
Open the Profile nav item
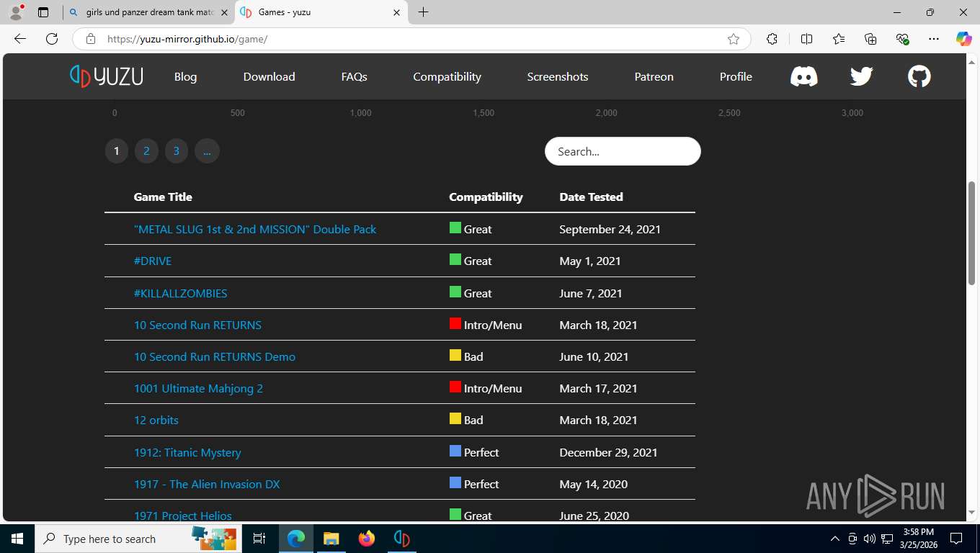pyautogui.click(x=736, y=76)
